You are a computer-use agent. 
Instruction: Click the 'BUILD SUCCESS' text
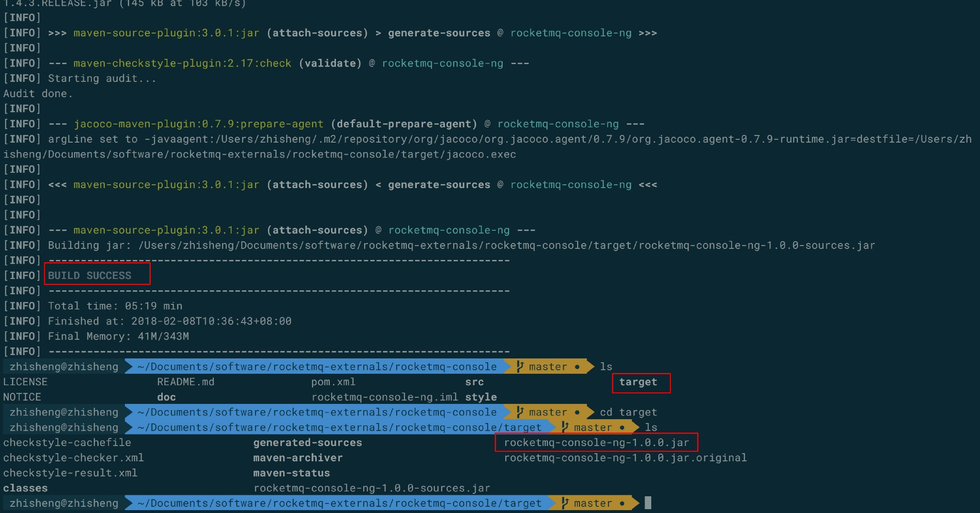click(x=89, y=275)
